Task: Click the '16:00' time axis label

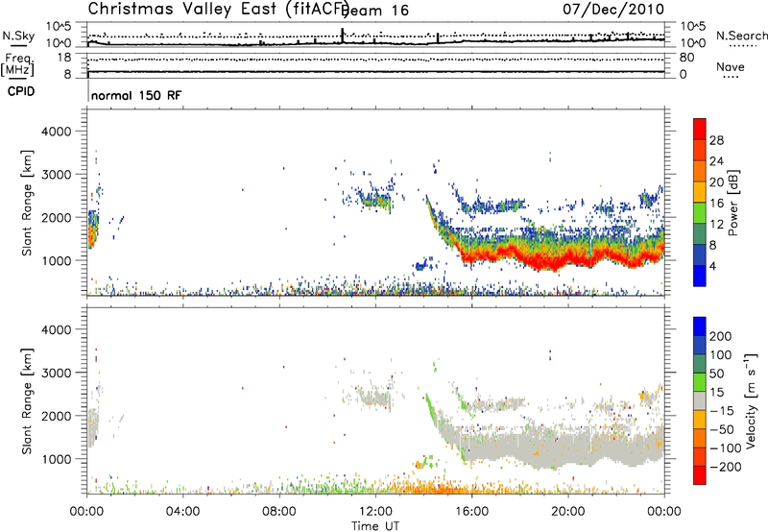Action: 471,512
